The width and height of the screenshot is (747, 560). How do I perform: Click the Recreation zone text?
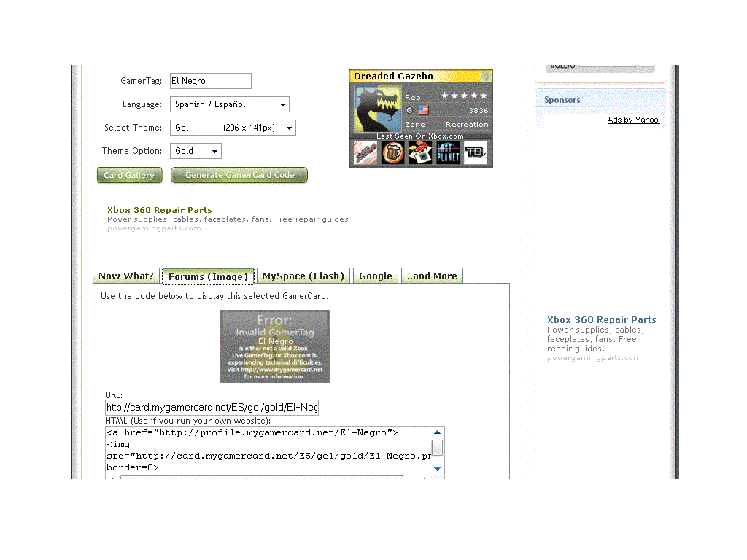click(x=467, y=124)
